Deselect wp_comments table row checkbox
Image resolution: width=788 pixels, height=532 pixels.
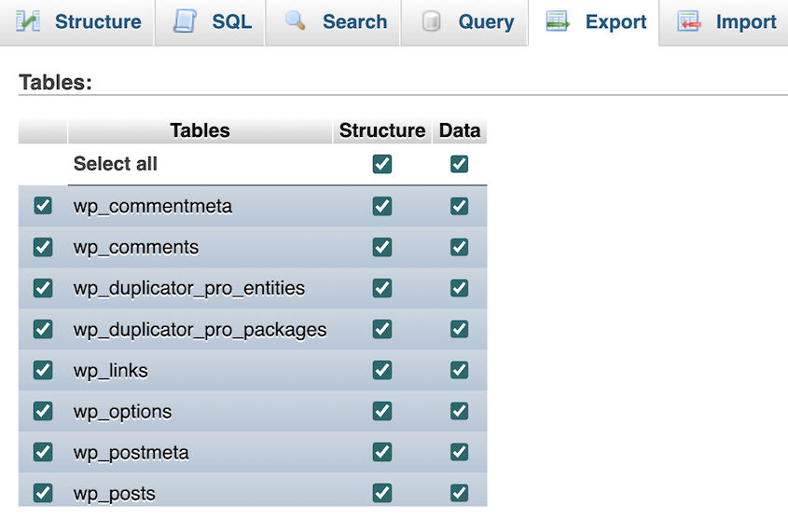[43, 247]
